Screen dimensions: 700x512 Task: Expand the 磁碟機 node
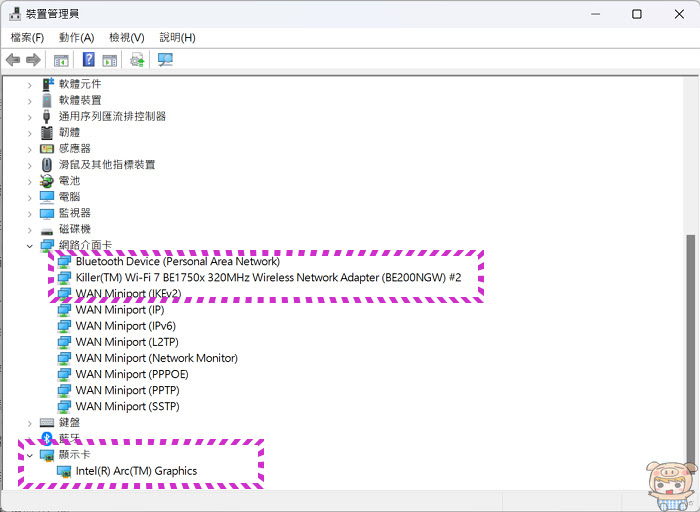29,230
